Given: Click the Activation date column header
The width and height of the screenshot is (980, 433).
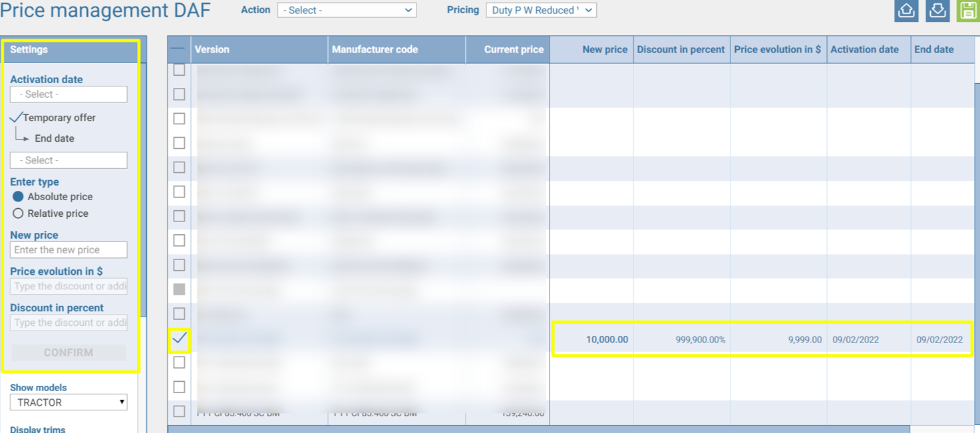Looking at the screenshot, I should [x=869, y=49].
